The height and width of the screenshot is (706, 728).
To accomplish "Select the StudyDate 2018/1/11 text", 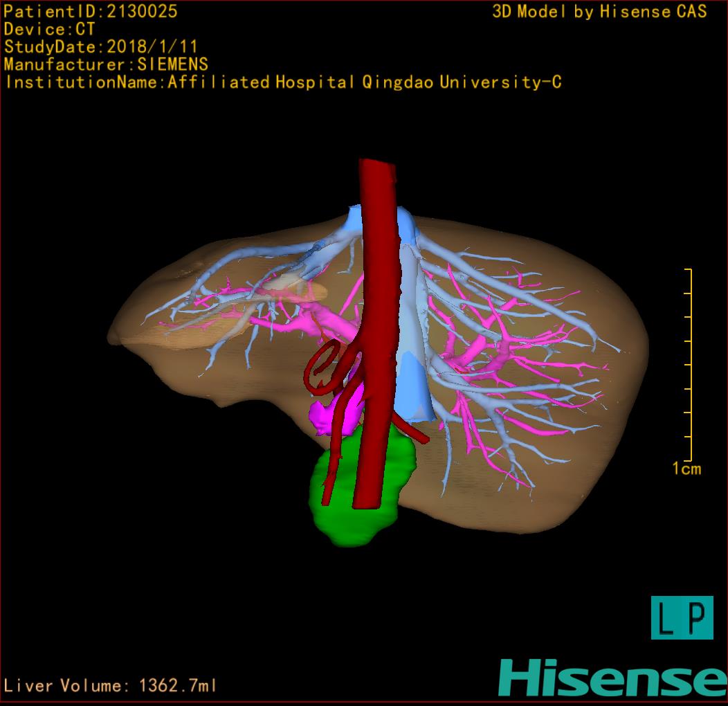I will (x=101, y=47).
